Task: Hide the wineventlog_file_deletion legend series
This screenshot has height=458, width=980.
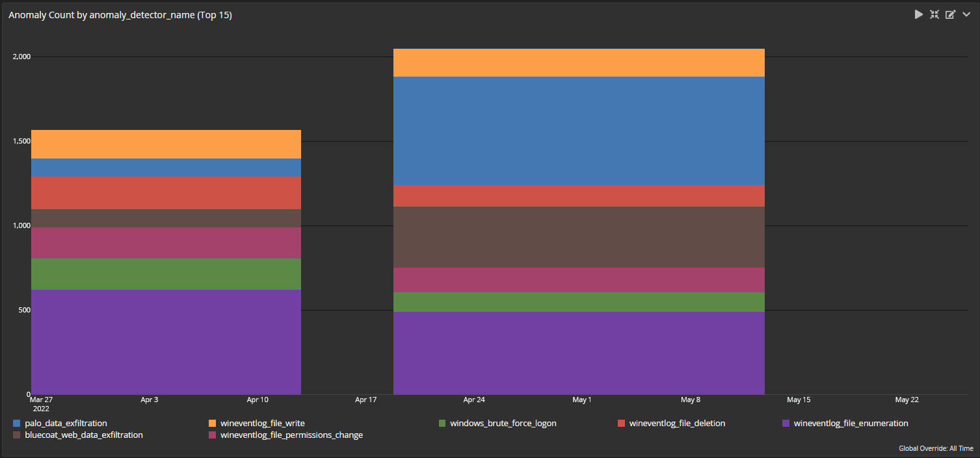Action: (677, 423)
